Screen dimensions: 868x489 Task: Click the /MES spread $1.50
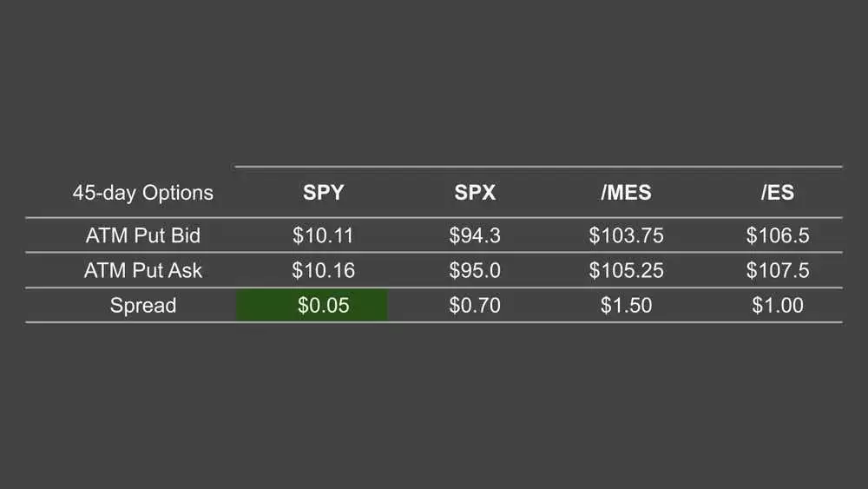click(626, 305)
